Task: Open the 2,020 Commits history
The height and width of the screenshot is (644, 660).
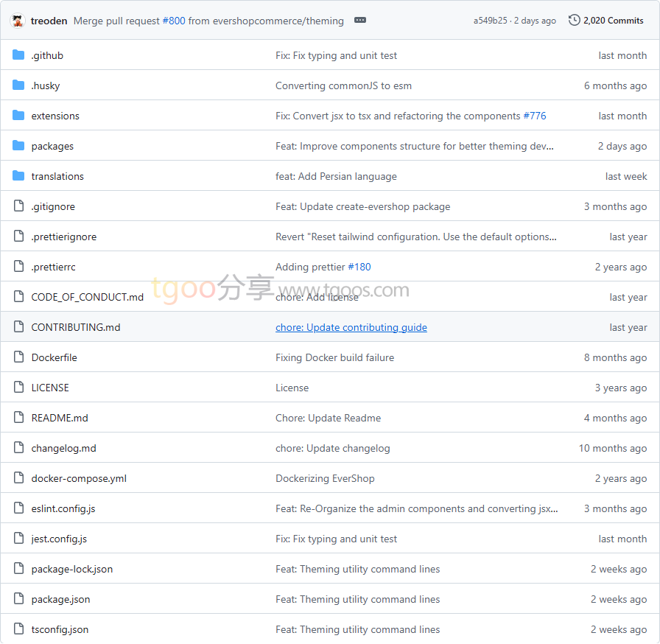Action: click(613, 21)
